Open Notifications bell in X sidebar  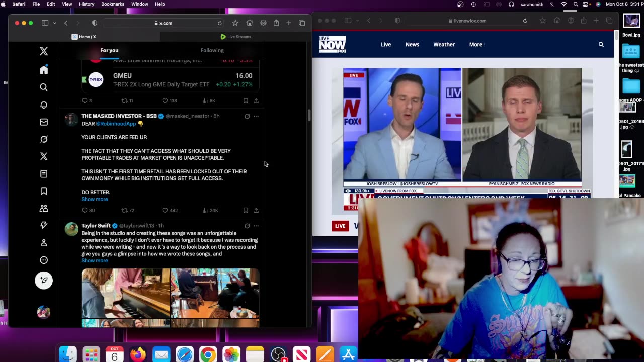[44, 105]
